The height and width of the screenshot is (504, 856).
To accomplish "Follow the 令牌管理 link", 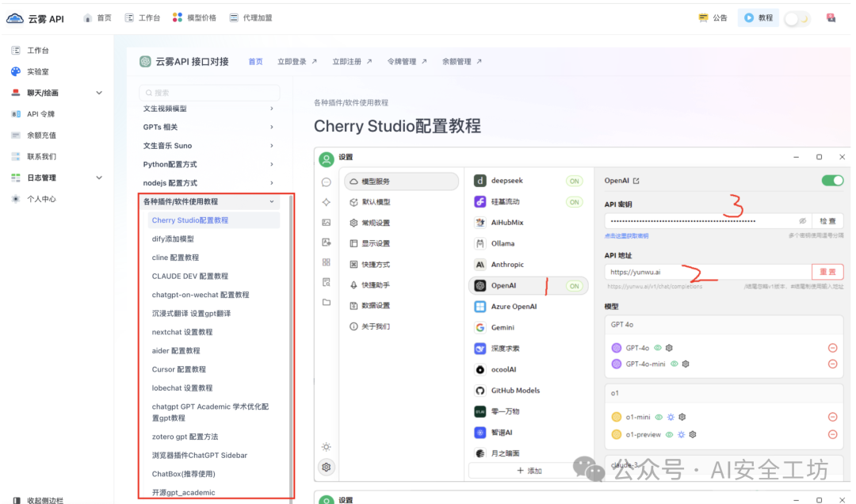I will pyautogui.click(x=407, y=62).
